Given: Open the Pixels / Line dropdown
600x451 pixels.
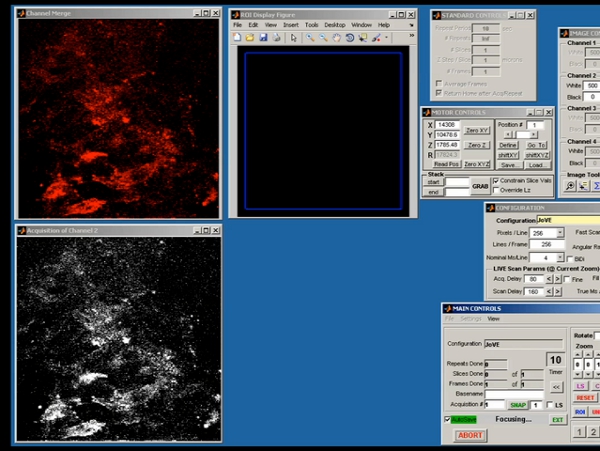Looking at the screenshot, I should point(560,232).
